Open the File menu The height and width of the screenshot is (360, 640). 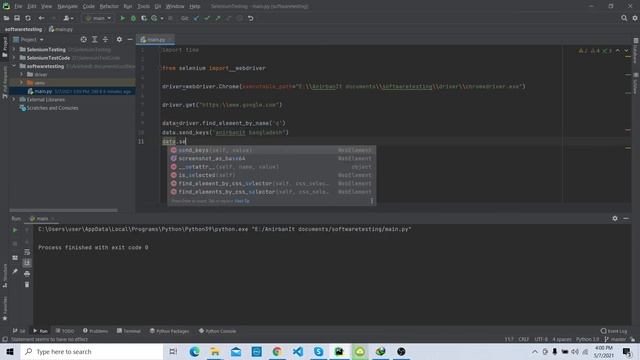pyautogui.click(x=18, y=7)
